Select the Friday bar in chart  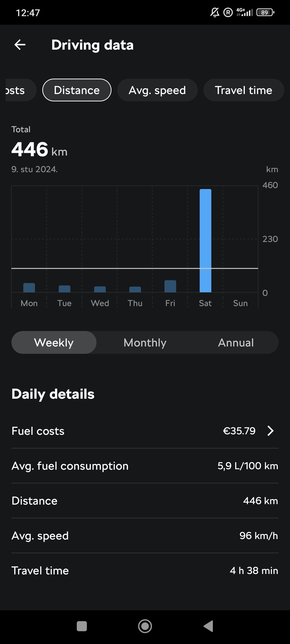tap(170, 286)
